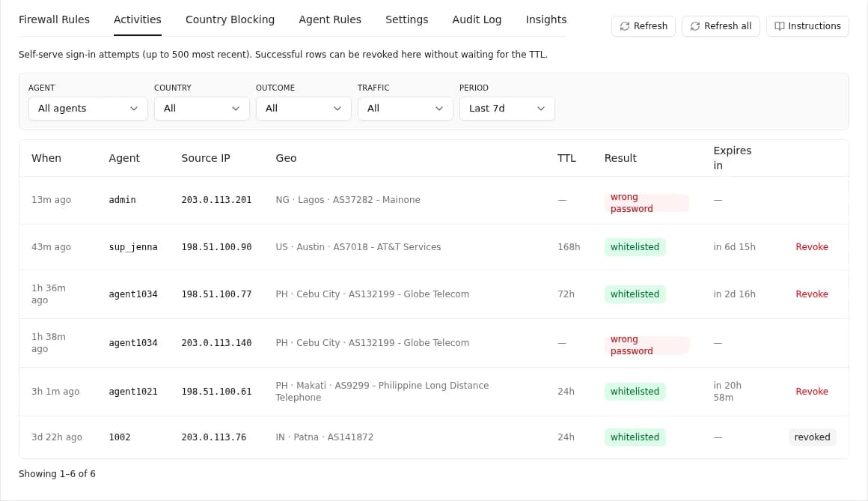Go to the Settings tab
Image resolution: width=868 pixels, height=501 pixels.
[407, 19]
